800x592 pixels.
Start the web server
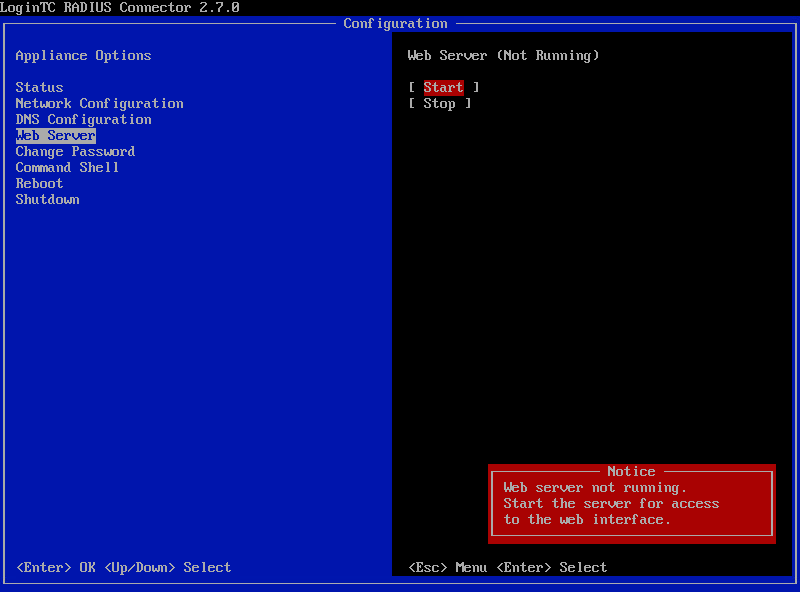443,87
